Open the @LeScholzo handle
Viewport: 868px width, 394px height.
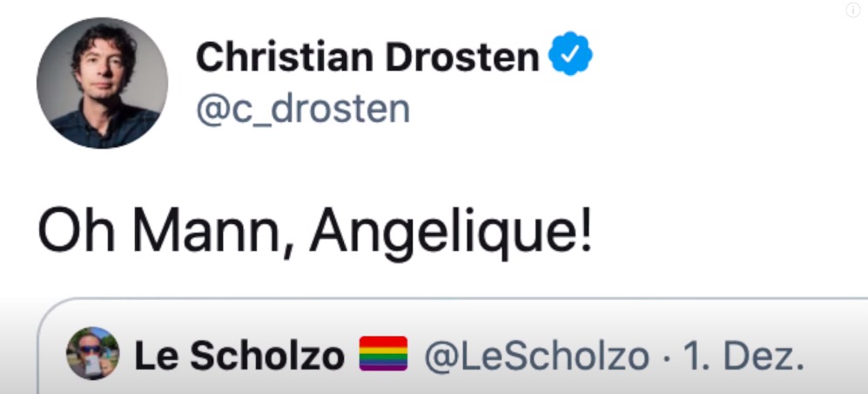(536, 355)
